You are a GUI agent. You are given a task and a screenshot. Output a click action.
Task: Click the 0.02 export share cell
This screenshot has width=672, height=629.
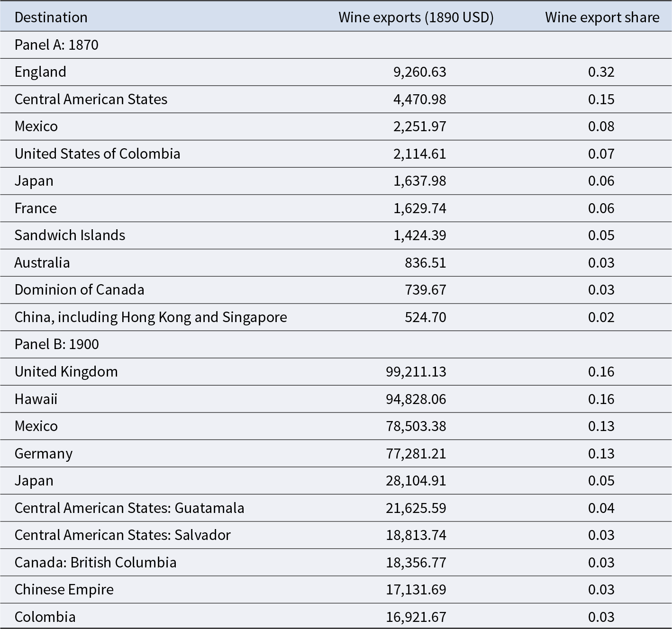point(601,317)
